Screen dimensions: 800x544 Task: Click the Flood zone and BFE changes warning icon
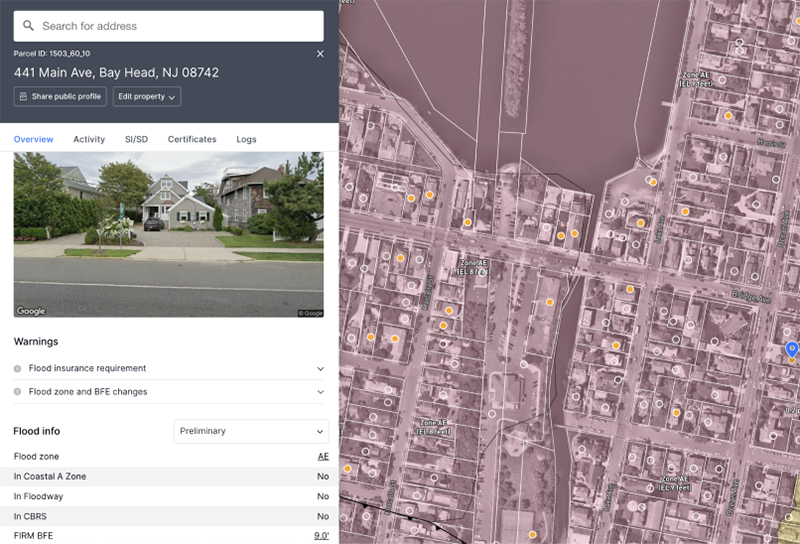(18, 392)
